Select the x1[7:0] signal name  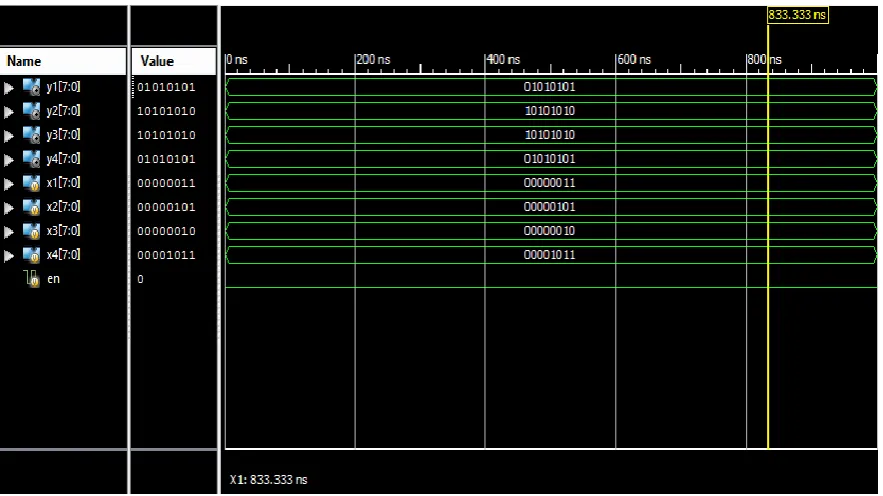point(64,182)
